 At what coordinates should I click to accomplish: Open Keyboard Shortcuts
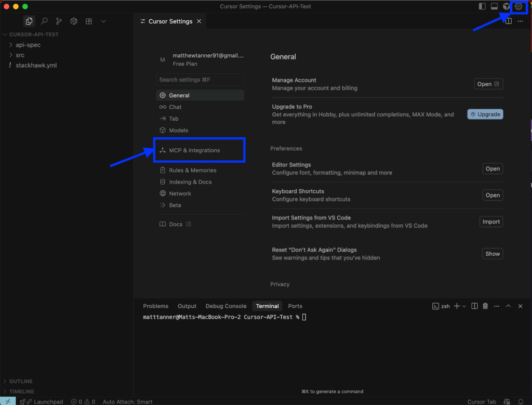coord(493,195)
